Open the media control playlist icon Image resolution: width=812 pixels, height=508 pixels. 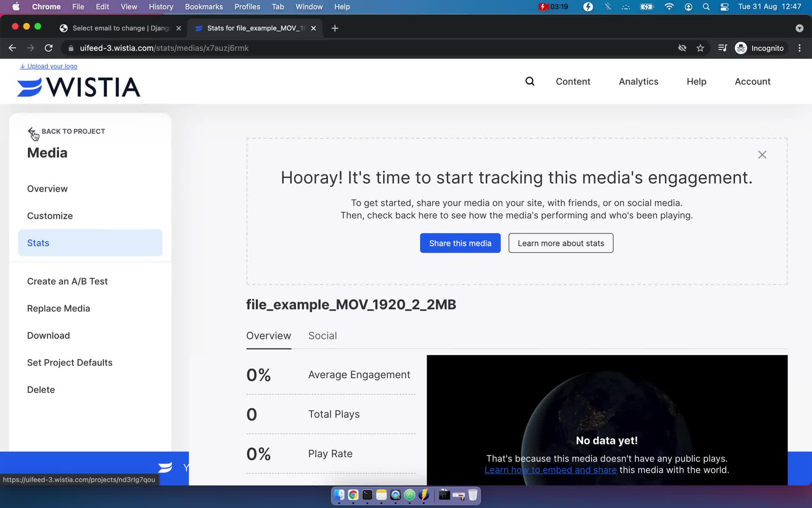click(x=722, y=48)
